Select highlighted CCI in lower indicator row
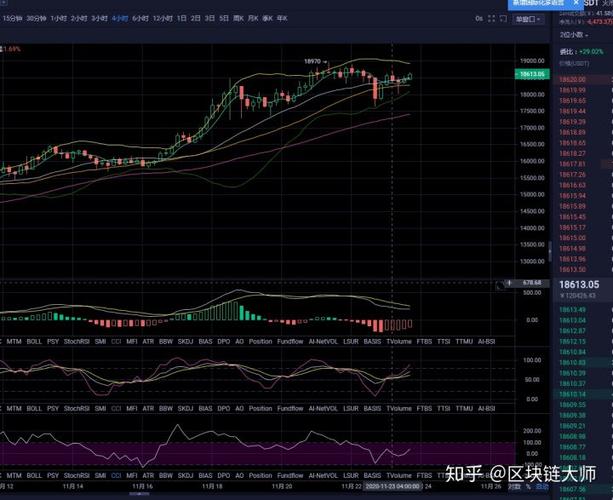Screen dimensions: 613x500 (116, 409)
